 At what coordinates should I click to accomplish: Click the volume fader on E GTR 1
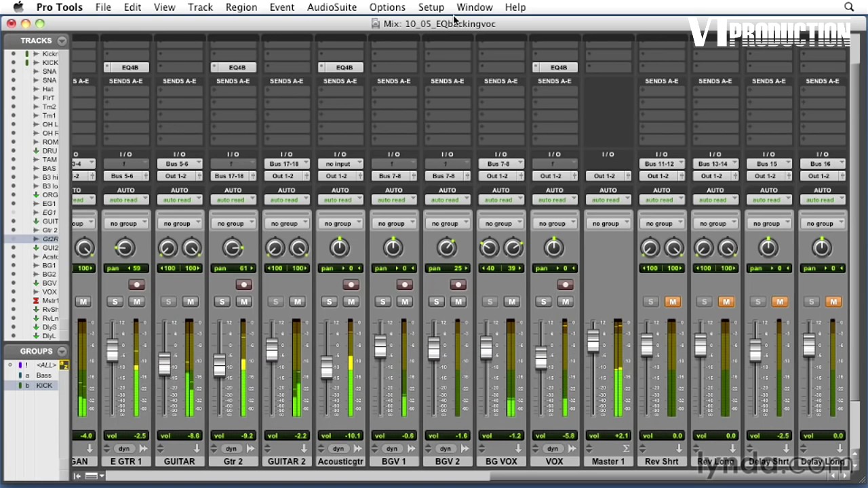112,350
